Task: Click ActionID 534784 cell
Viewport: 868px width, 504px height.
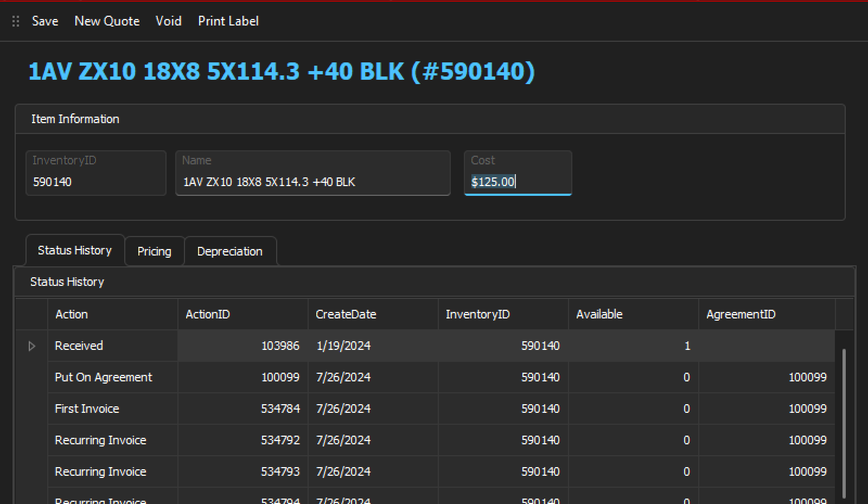Action: [243, 409]
